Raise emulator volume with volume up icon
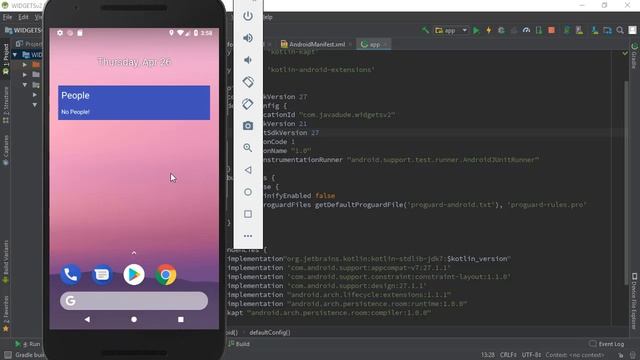Image resolution: width=640 pixels, height=360 pixels. point(248,38)
